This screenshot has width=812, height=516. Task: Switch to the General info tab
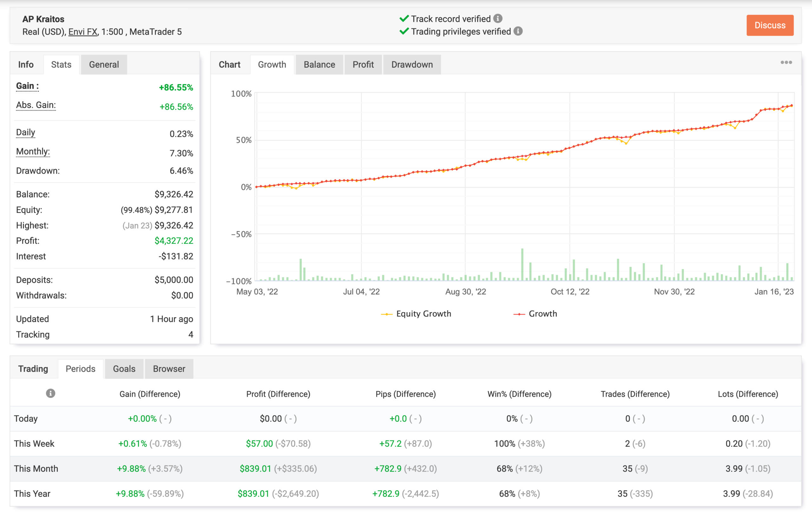pos(104,64)
